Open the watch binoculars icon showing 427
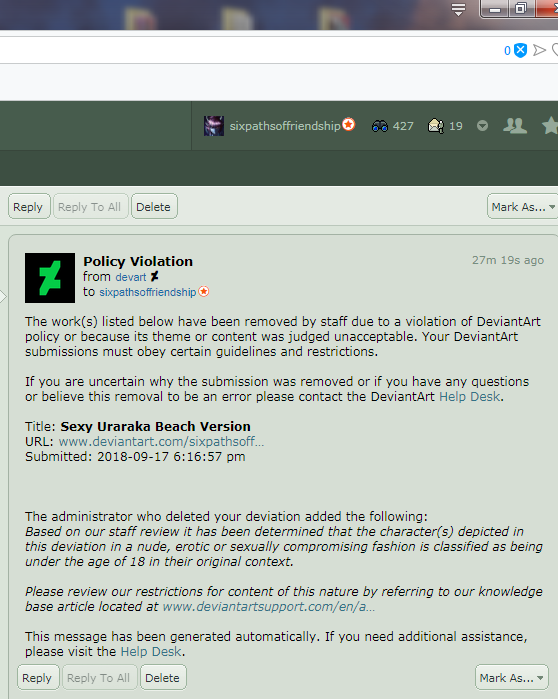558x699 pixels. (380, 126)
